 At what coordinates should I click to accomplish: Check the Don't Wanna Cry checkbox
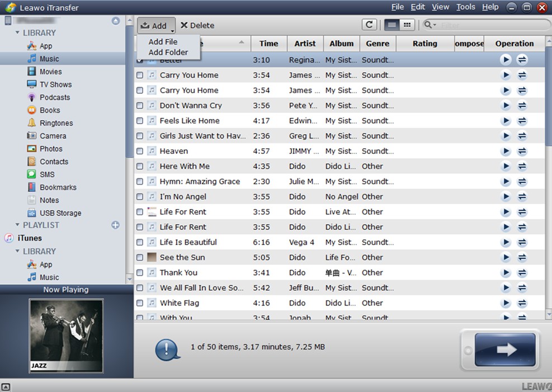(140, 106)
